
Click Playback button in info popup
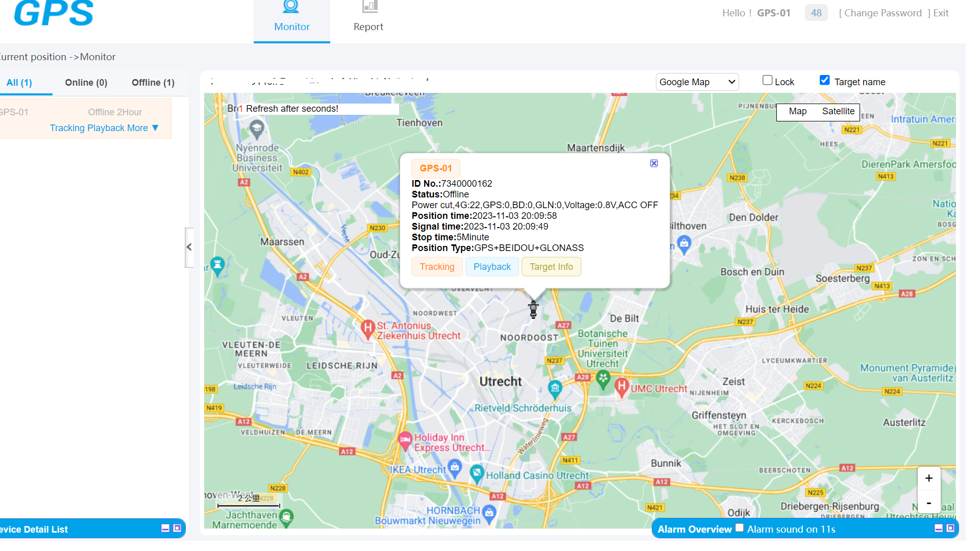[492, 267]
